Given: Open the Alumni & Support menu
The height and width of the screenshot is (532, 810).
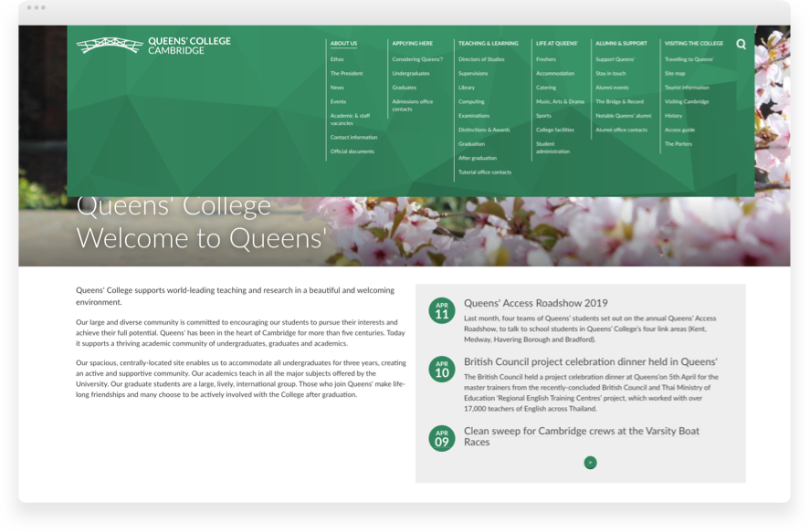Looking at the screenshot, I should [621, 43].
